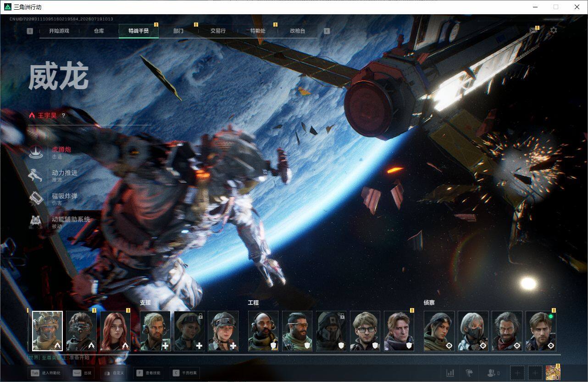
Task: Select the locked support operator portrait
Action: click(x=189, y=331)
